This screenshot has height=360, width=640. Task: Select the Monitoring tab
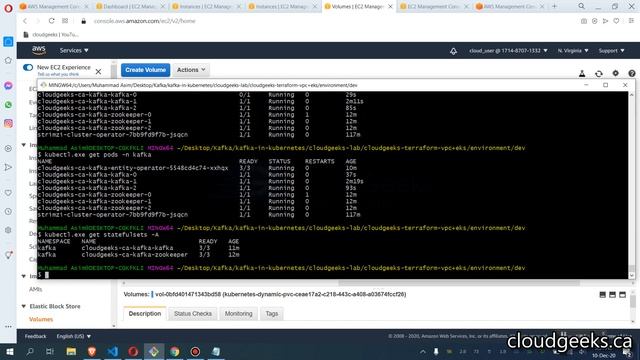tap(238, 313)
